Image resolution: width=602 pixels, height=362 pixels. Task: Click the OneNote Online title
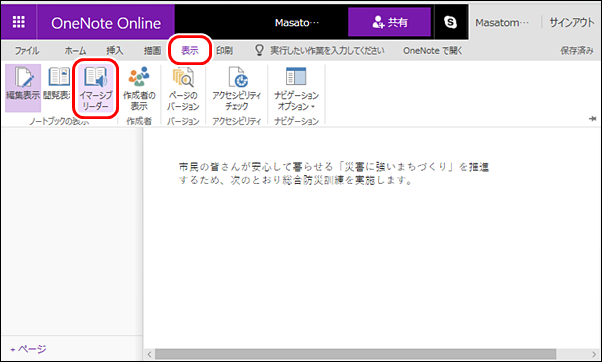tap(106, 23)
